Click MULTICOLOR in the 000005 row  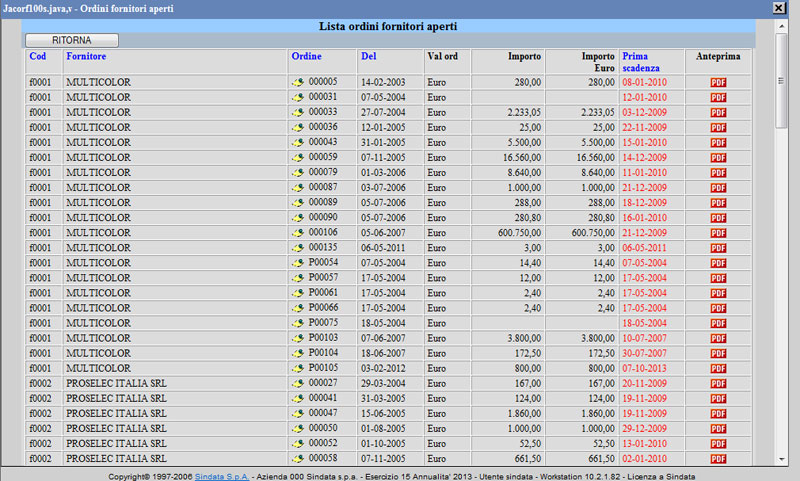[x=98, y=83]
